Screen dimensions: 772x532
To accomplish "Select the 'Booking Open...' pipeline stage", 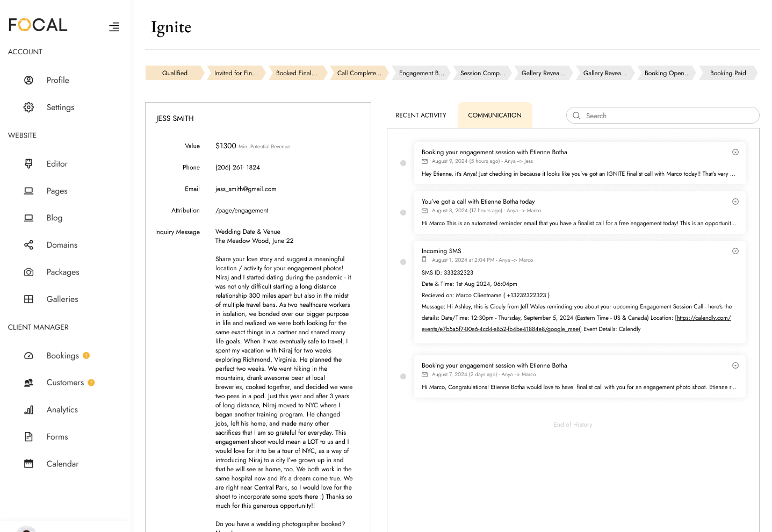I will point(667,73).
